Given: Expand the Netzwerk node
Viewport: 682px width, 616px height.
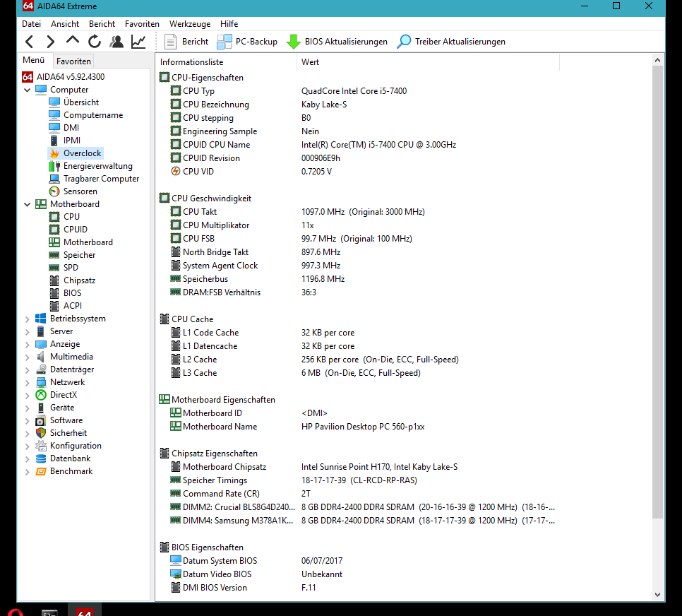Looking at the screenshot, I should (x=27, y=383).
